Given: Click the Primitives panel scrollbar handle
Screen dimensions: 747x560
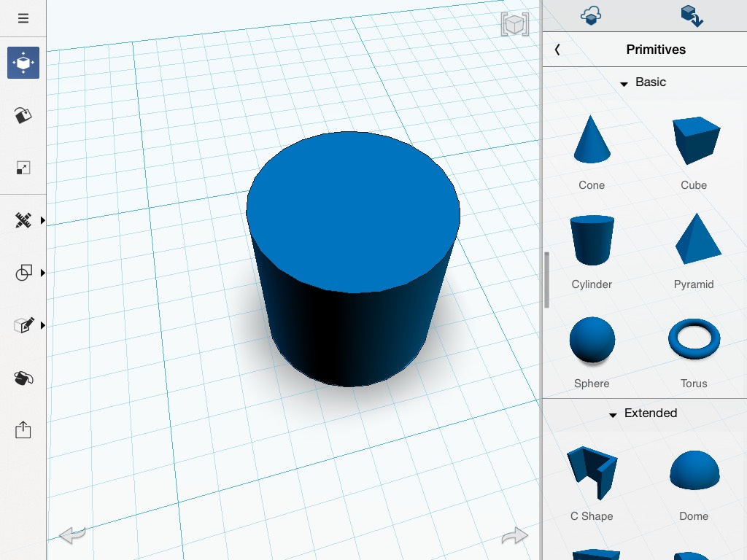Looking at the screenshot, I should pyautogui.click(x=547, y=280).
